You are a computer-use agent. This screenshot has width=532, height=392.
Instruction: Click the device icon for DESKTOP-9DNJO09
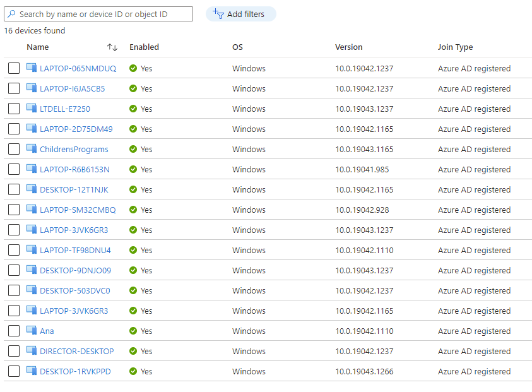32,270
